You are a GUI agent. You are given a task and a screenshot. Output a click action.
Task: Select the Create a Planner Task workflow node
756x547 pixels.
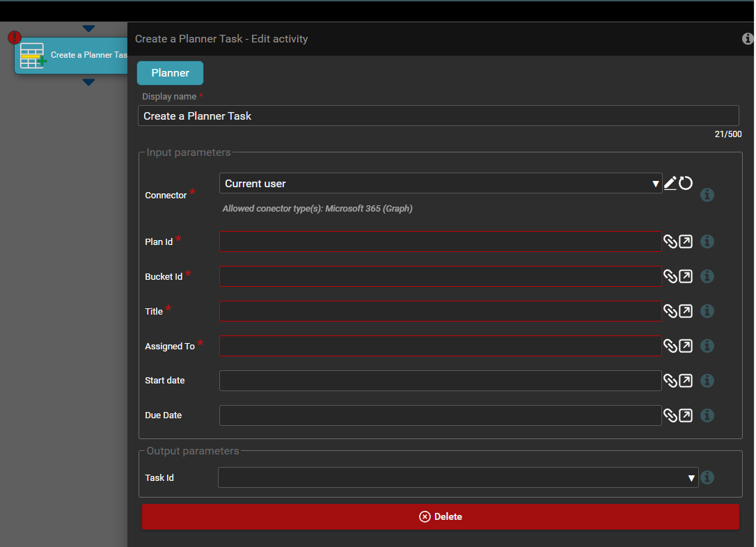pos(77,56)
